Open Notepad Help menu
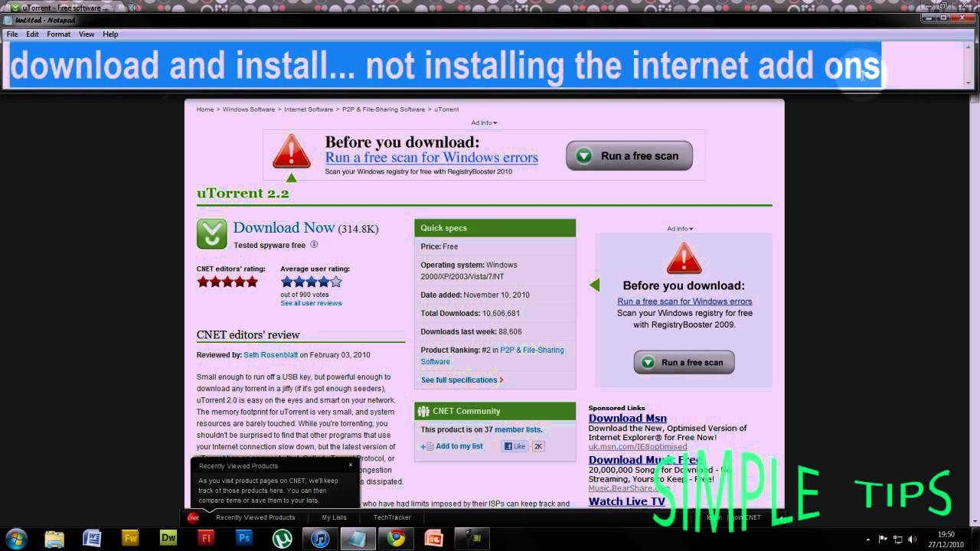 [x=110, y=34]
